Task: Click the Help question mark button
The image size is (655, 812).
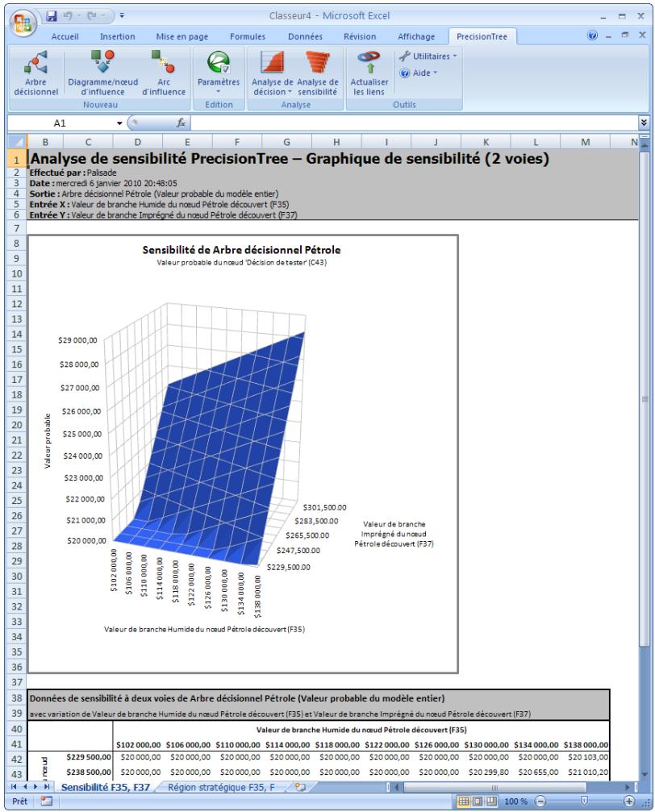Action: coord(591,35)
